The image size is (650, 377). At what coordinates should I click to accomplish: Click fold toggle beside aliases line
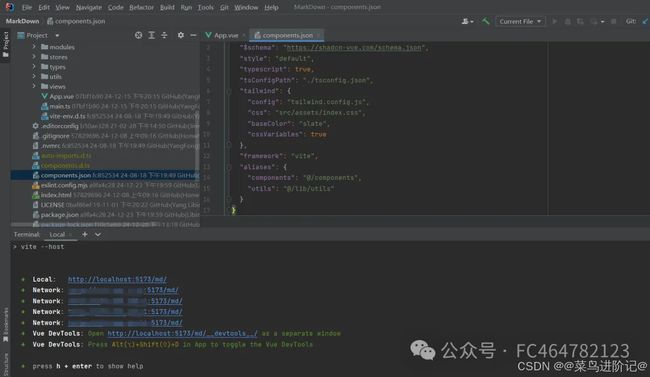pos(228,167)
